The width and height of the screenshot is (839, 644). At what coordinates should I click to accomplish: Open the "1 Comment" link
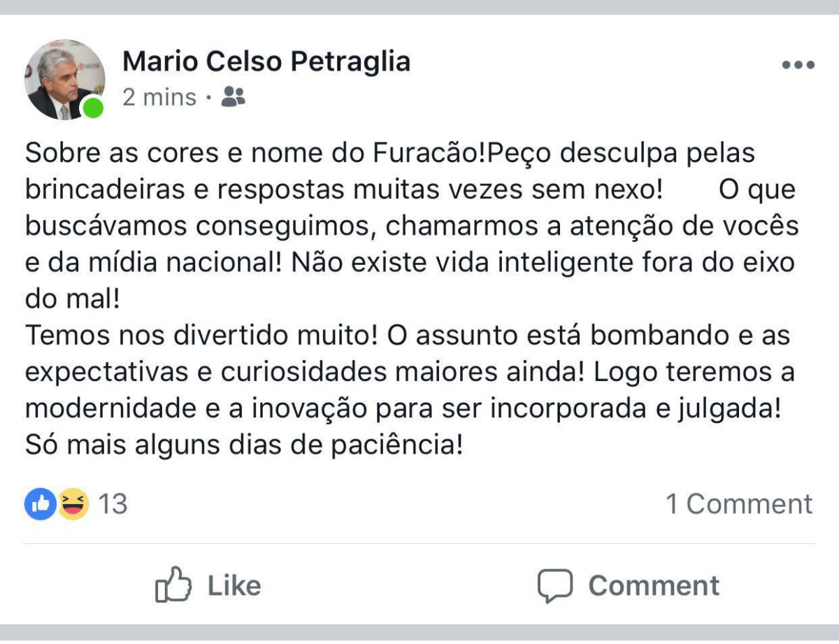(x=739, y=503)
